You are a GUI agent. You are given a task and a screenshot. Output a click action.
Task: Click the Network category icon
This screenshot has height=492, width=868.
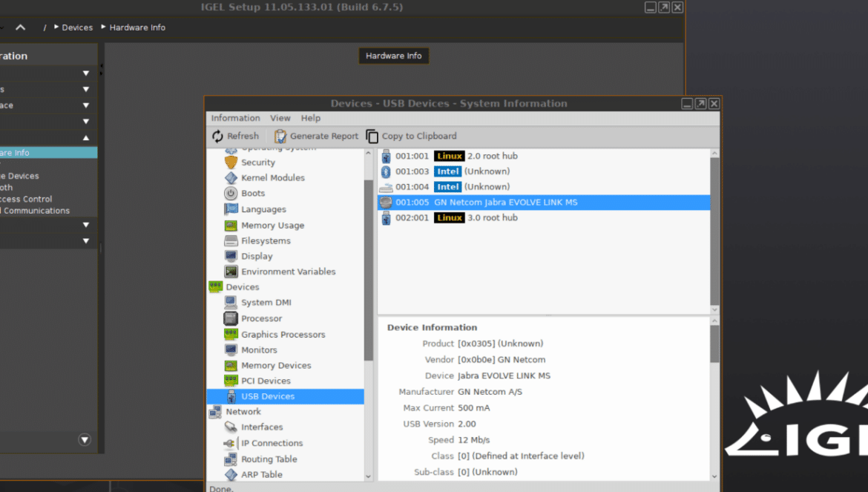(215, 412)
